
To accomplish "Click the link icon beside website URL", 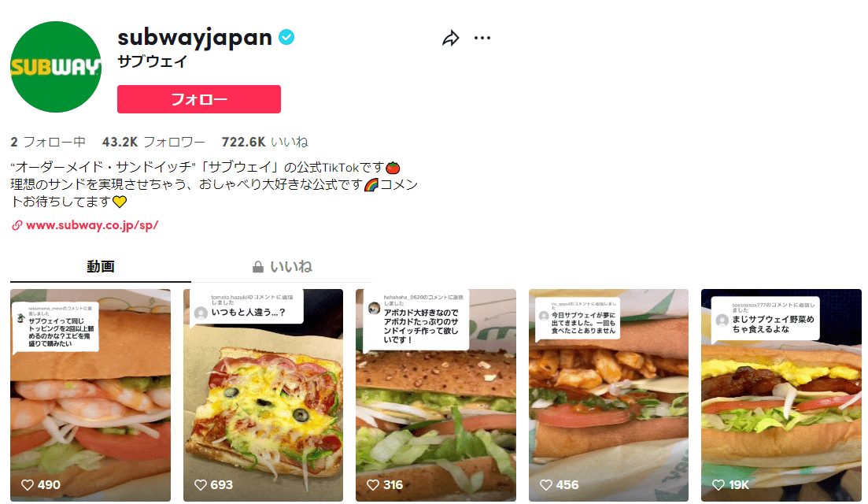I will [17, 225].
